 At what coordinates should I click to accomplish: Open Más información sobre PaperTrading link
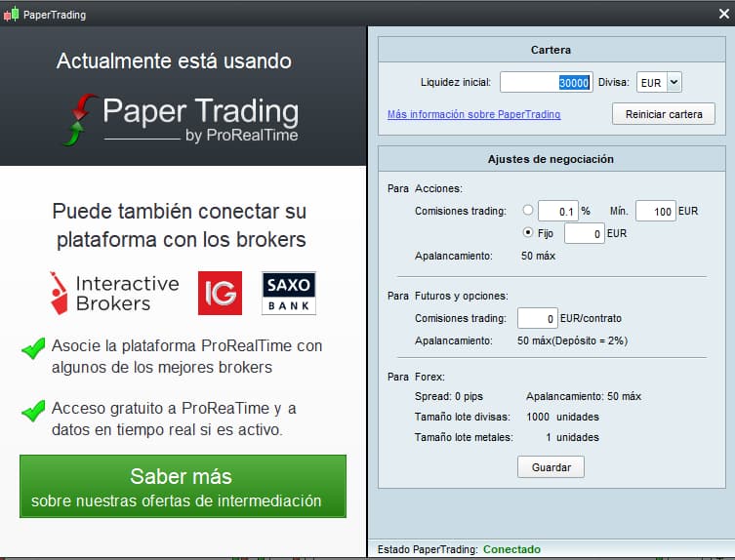[x=474, y=114]
